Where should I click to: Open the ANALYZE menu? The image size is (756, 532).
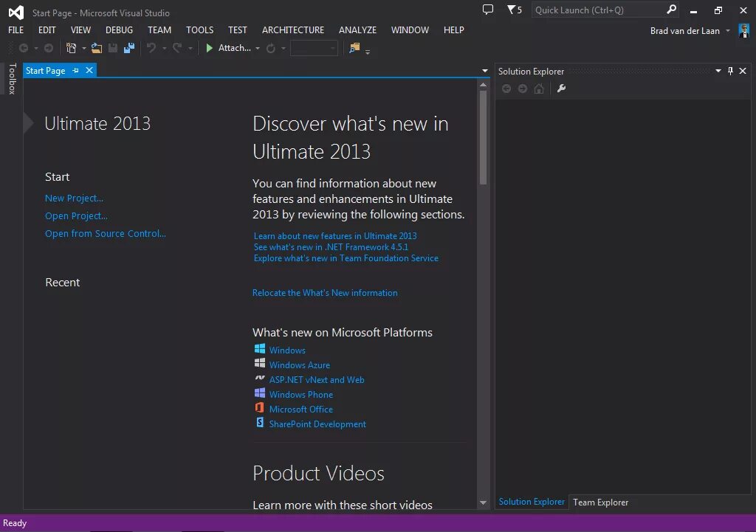tap(358, 30)
